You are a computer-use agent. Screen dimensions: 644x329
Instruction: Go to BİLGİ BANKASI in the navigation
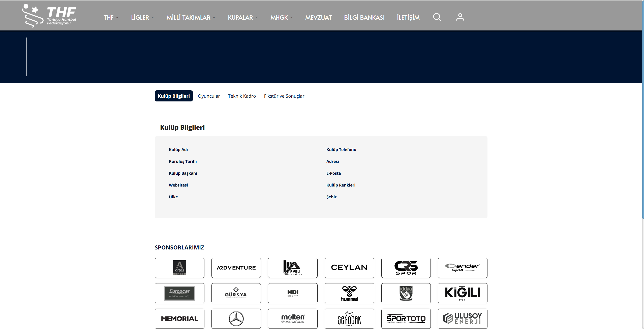(x=364, y=17)
